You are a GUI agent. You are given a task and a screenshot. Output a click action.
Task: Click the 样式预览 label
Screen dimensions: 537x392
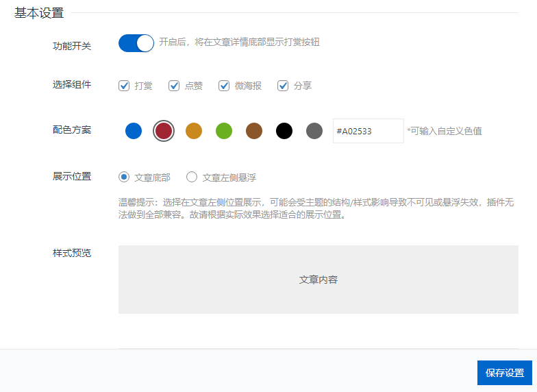point(72,254)
